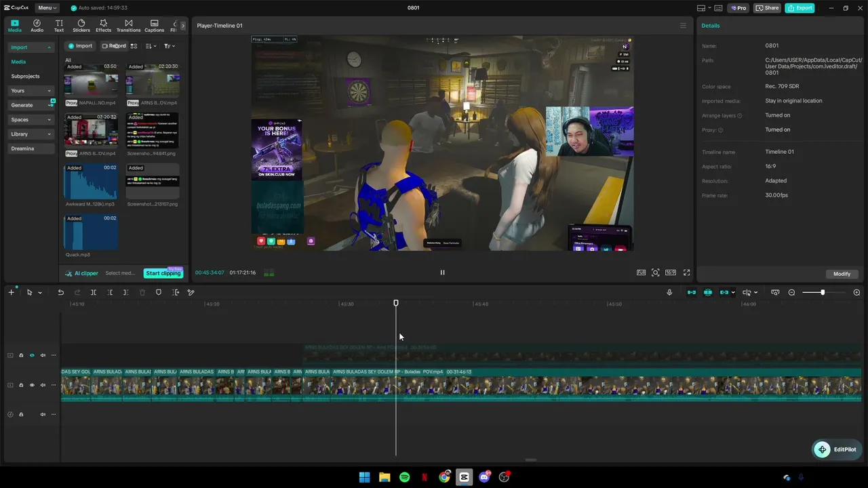This screenshot has height=488, width=868.
Task: Zoom out the timeline
Action: click(x=791, y=292)
